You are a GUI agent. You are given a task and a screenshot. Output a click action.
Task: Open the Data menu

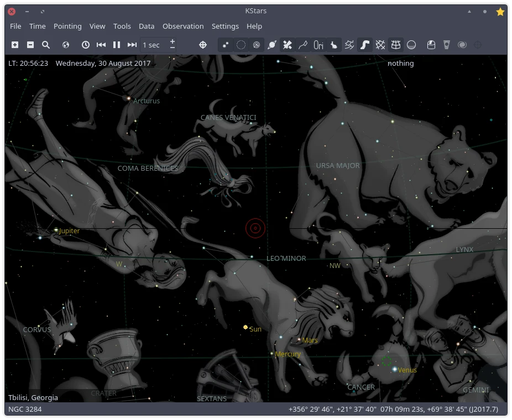point(147,26)
